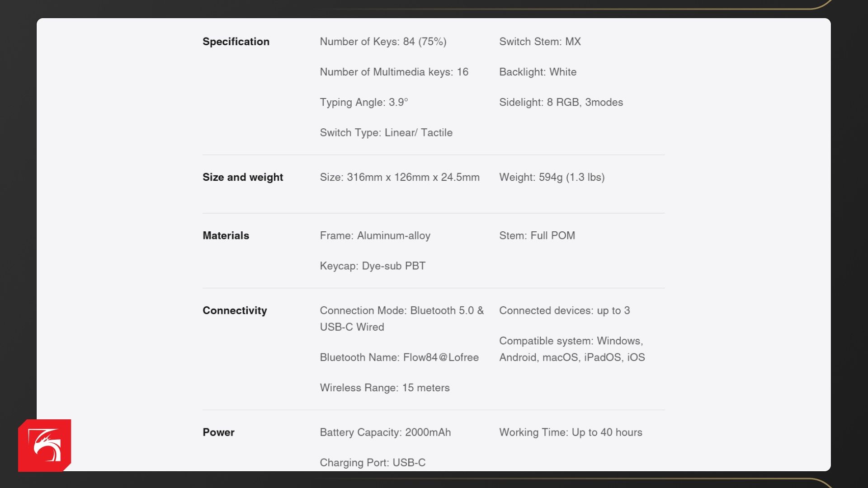868x488 pixels.
Task: Click the red dragon logo icon
Action: [44, 446]
